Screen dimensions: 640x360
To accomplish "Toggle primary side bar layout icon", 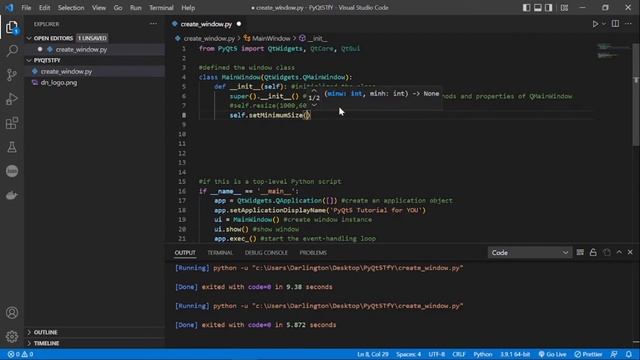I will point(527,8).
